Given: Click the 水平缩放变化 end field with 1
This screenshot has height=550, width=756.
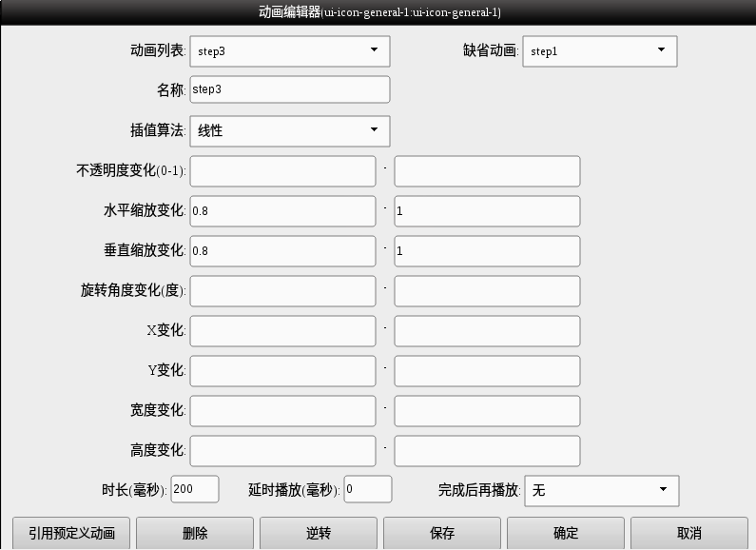Looking at the screenshot, I should (487, 211).
